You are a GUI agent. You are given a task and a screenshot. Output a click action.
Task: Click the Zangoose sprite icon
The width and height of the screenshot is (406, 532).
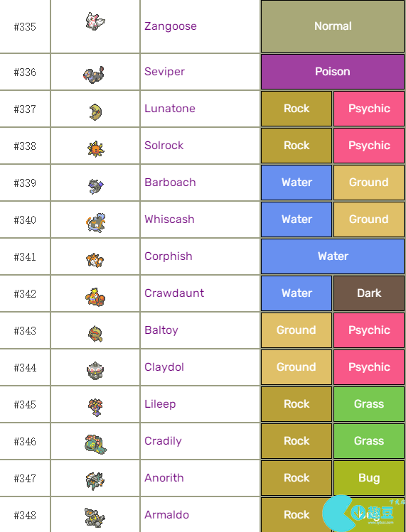tap(95, 21)
